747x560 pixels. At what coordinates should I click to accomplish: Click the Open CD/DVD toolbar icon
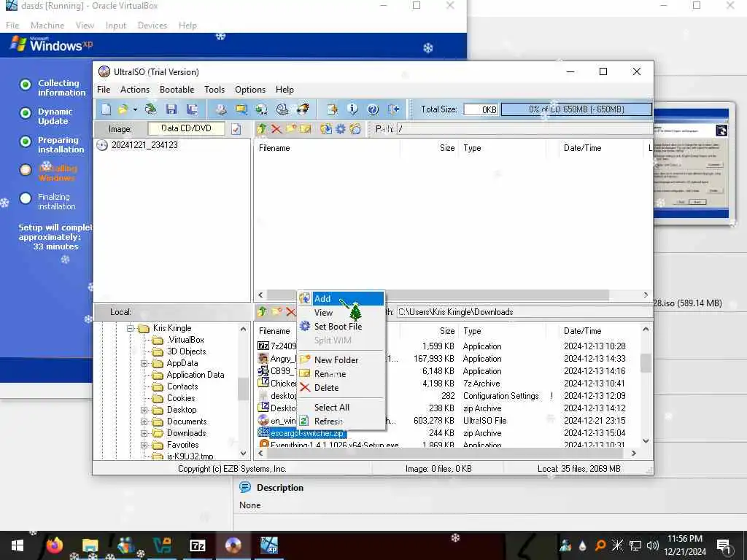(150, 109)
